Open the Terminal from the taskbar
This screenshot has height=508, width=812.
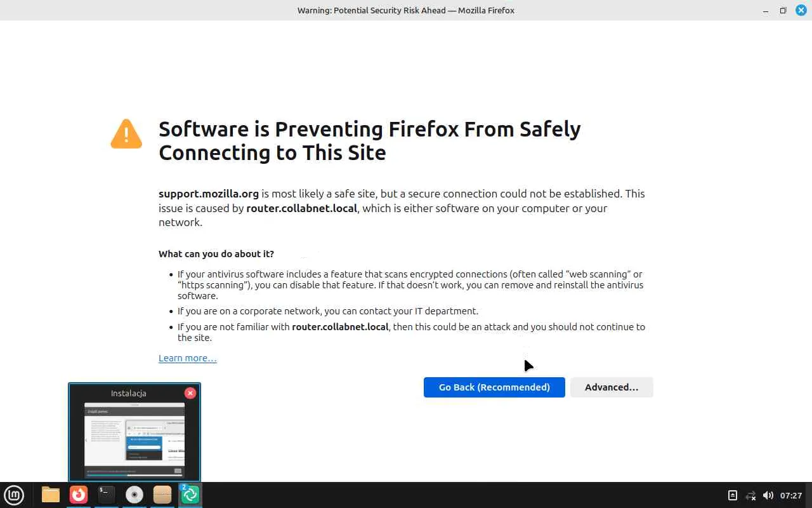click(x=107, y=495)
